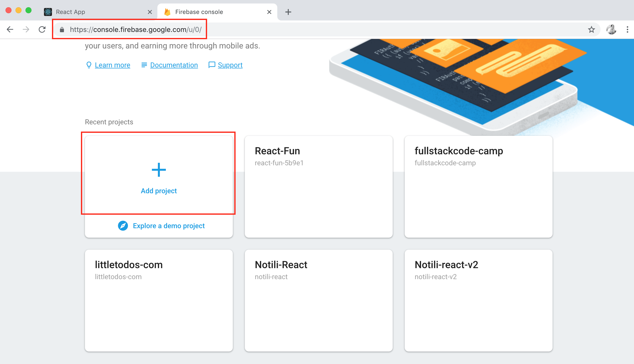
Task: Click the Add project label
Action: [159, 191]
